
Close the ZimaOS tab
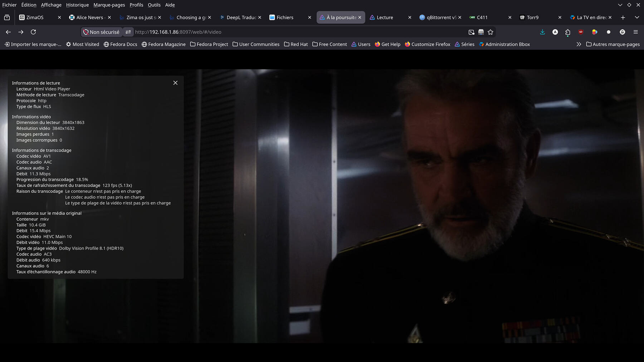pyautogui.click(x=59, y=18)
